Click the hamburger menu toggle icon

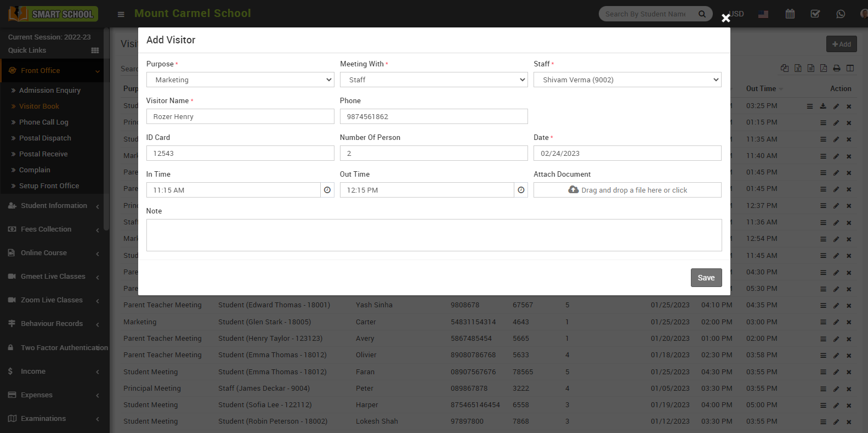[x=121, y=14]
